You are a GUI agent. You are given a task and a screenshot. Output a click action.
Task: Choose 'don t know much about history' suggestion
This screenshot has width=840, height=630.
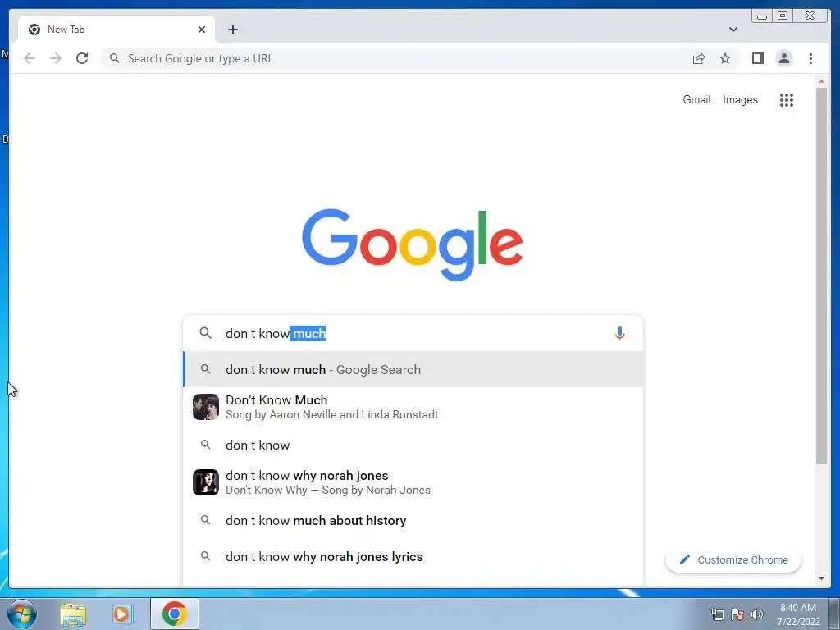tap(413, 520)
